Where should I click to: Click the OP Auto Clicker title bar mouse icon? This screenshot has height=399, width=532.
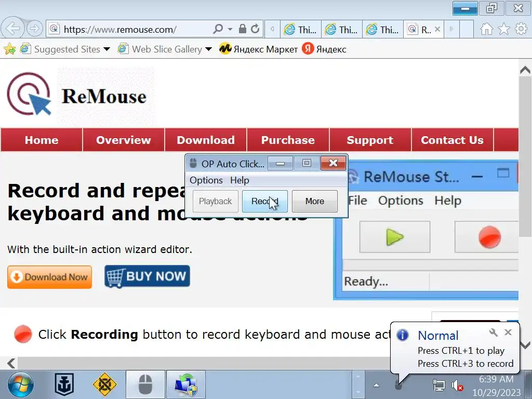193,163
